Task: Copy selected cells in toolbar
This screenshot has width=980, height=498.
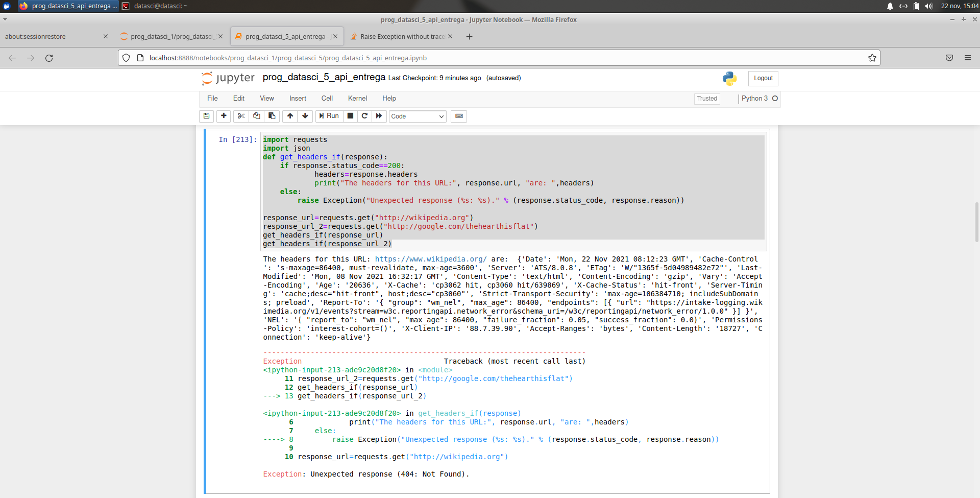Action: (x=257, y=116)
